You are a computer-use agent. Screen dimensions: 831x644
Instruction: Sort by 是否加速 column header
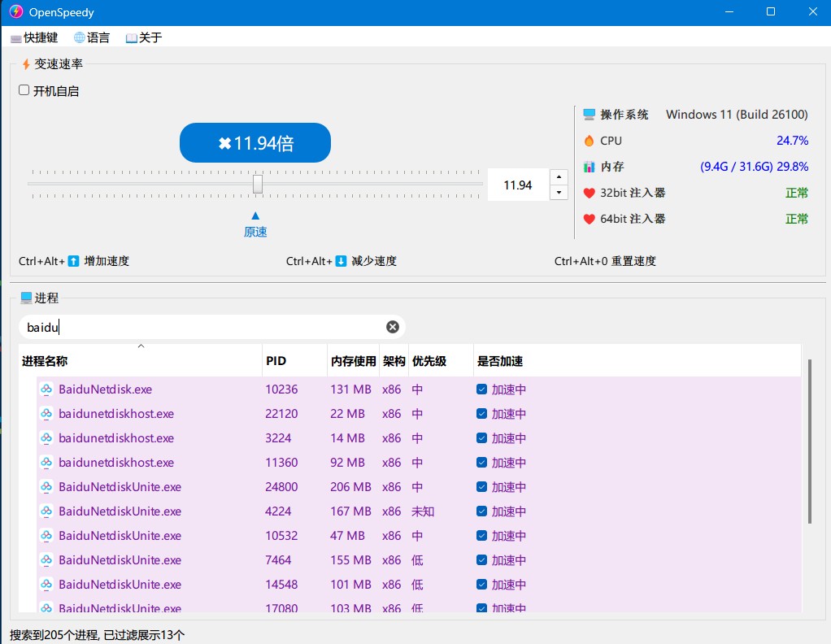[637, 361]
